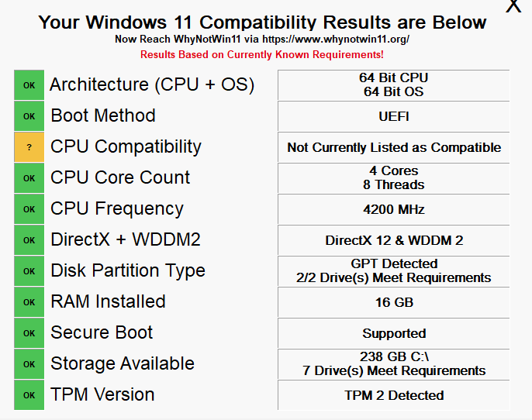Click the OK status icon for Architecture
532x420 pixels.
click(29, 85)
